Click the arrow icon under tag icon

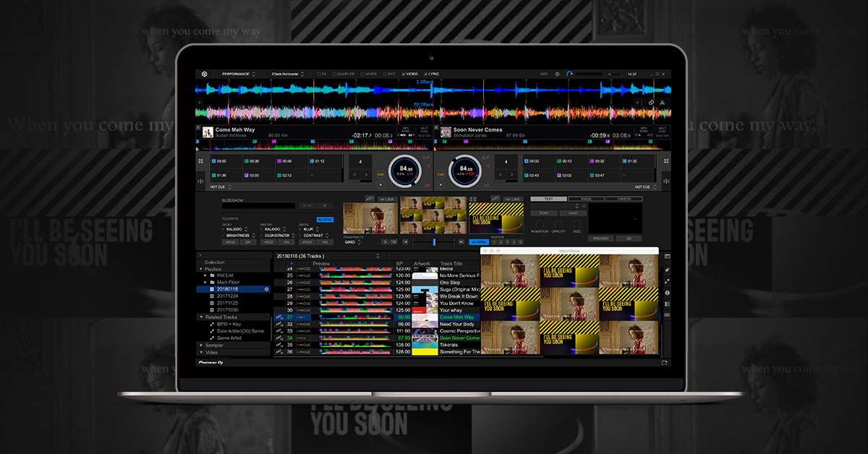(x=667, y=281)
